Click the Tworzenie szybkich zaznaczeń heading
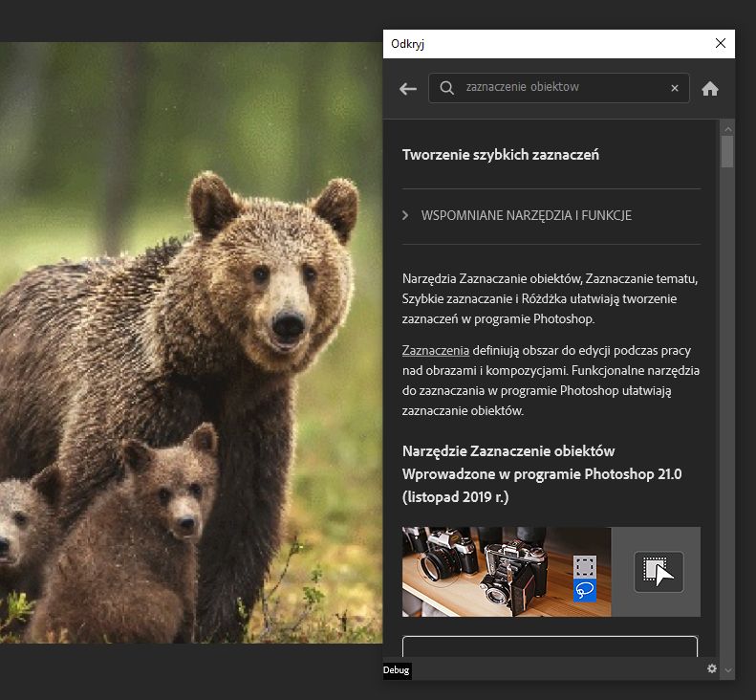 501,155
